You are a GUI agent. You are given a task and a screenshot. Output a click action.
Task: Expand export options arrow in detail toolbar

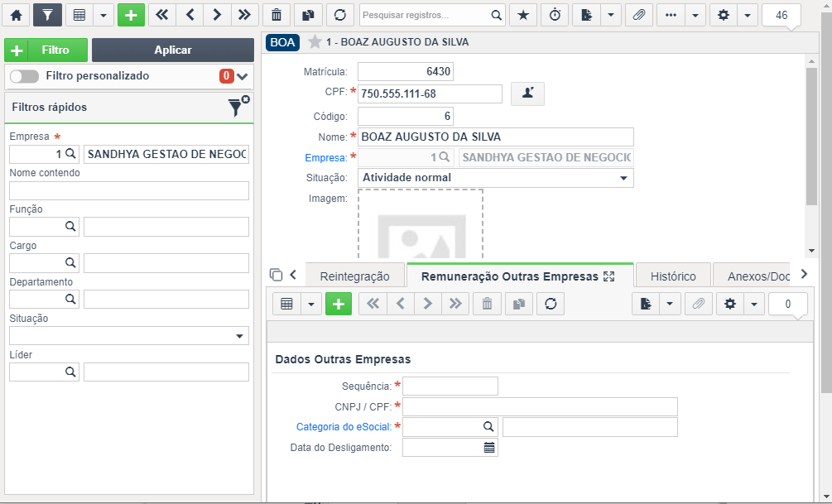[x=670, y=304]
